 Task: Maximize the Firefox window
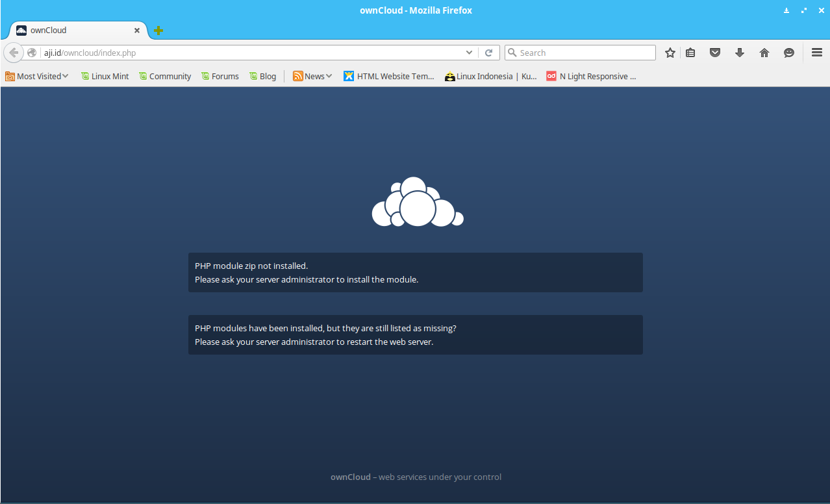click(804, 10)
